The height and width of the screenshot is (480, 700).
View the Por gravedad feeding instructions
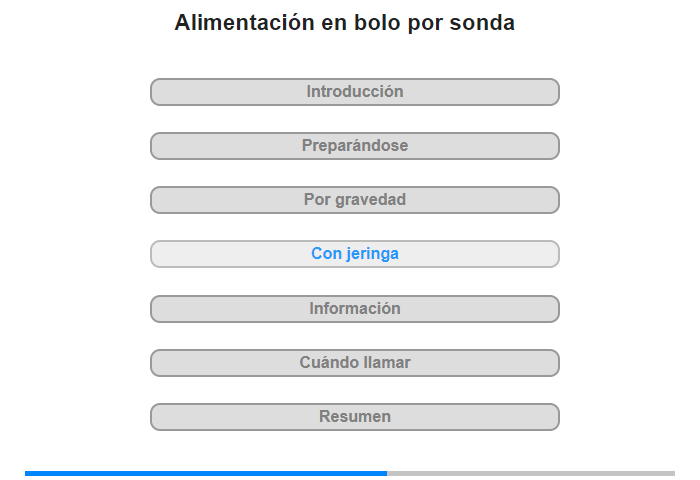coord(355,200)
